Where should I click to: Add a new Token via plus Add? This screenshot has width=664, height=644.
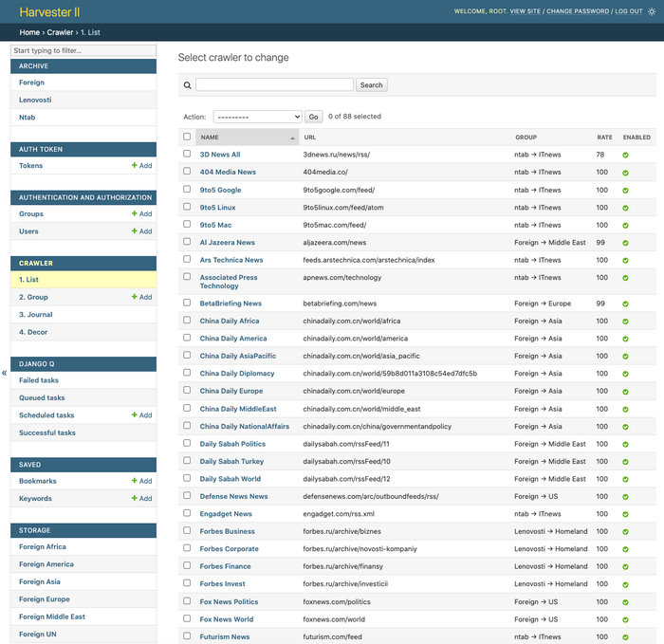[x=141, y=166]
